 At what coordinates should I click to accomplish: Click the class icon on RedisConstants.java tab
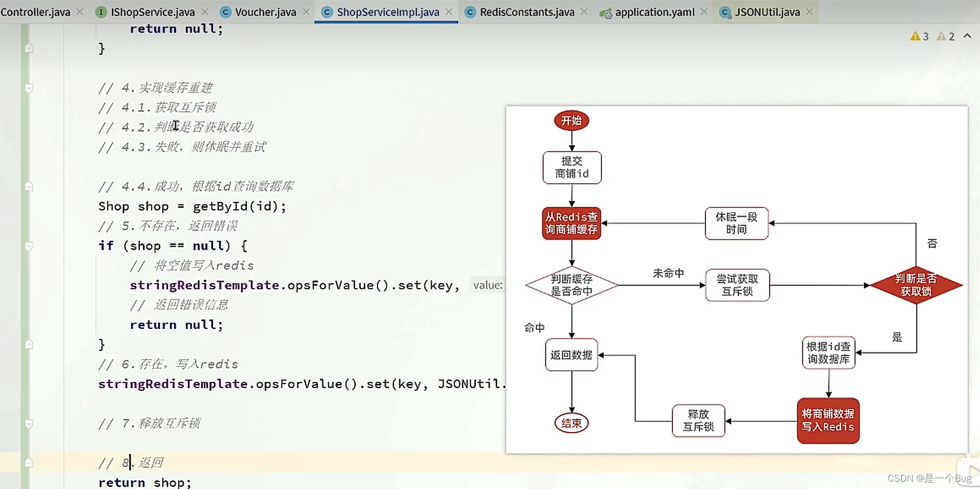point(470,12)
